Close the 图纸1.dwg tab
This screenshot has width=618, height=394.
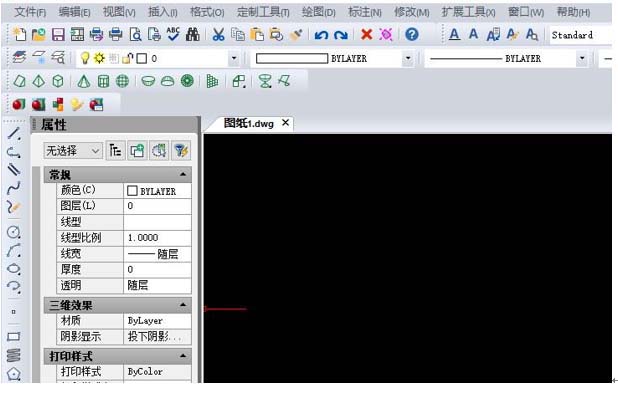[x=285, y=123]
